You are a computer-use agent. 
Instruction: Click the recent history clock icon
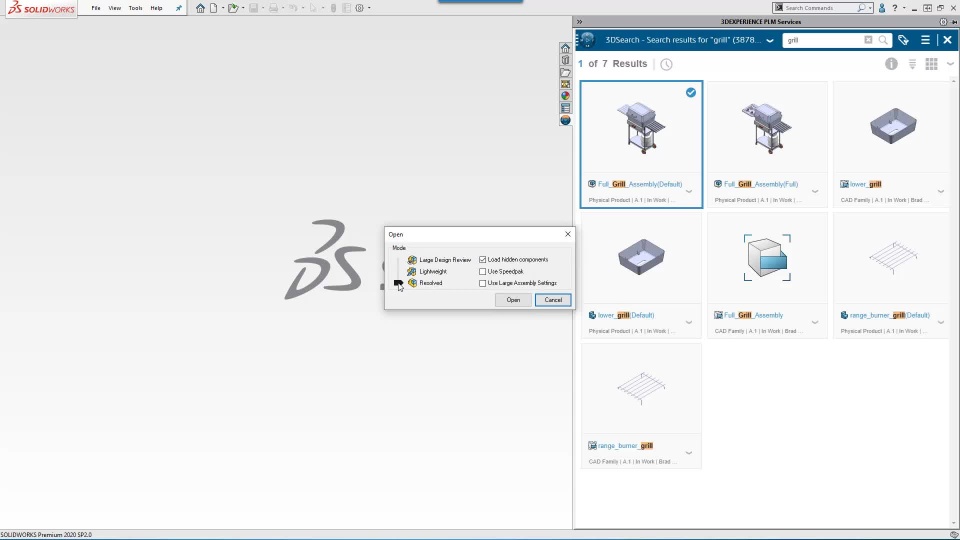pos(666,64)
